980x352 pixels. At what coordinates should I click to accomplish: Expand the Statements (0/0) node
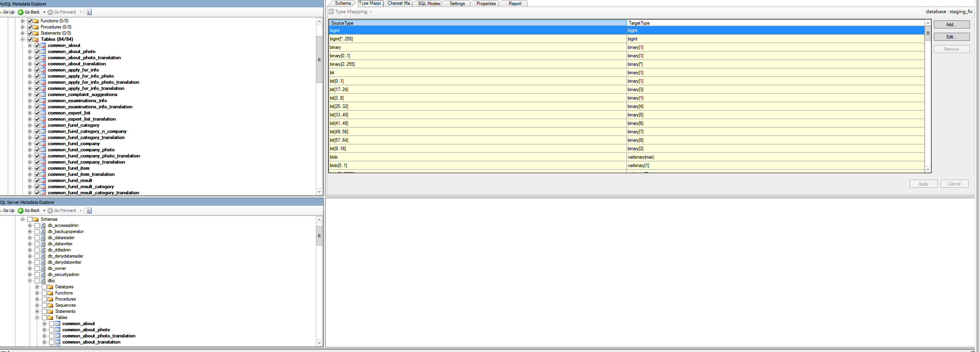coord(23,33)
